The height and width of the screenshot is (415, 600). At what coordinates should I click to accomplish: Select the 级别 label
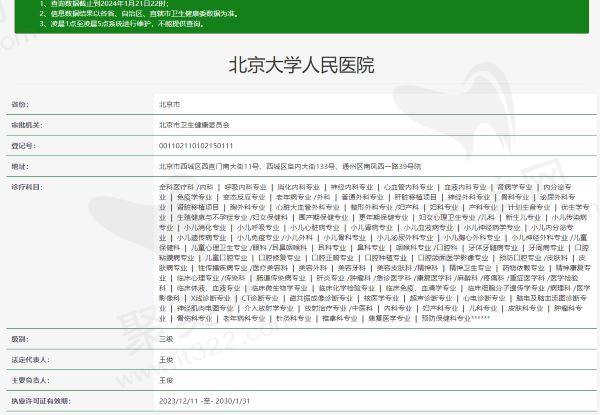pos(20,339)
